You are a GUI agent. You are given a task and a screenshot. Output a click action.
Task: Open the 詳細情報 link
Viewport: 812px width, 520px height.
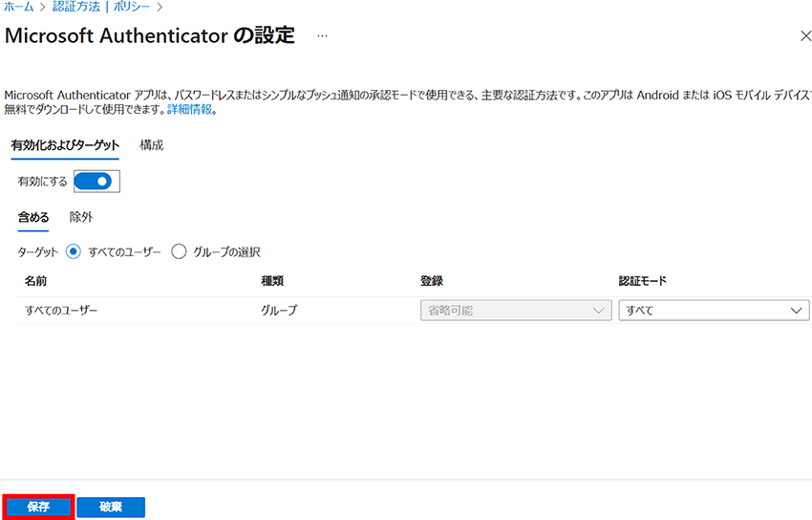[x=189, y=110]
